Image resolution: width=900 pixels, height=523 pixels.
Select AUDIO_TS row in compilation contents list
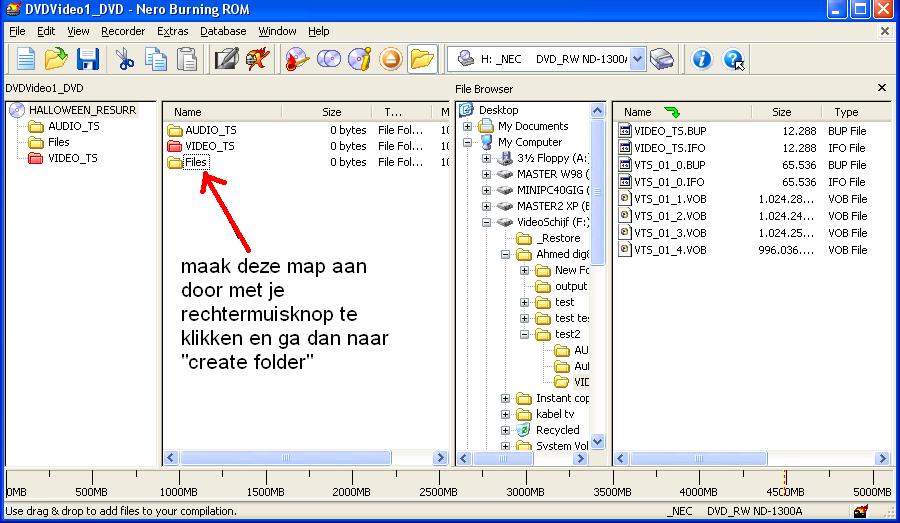pyautogui.click(x=211, y=130)
